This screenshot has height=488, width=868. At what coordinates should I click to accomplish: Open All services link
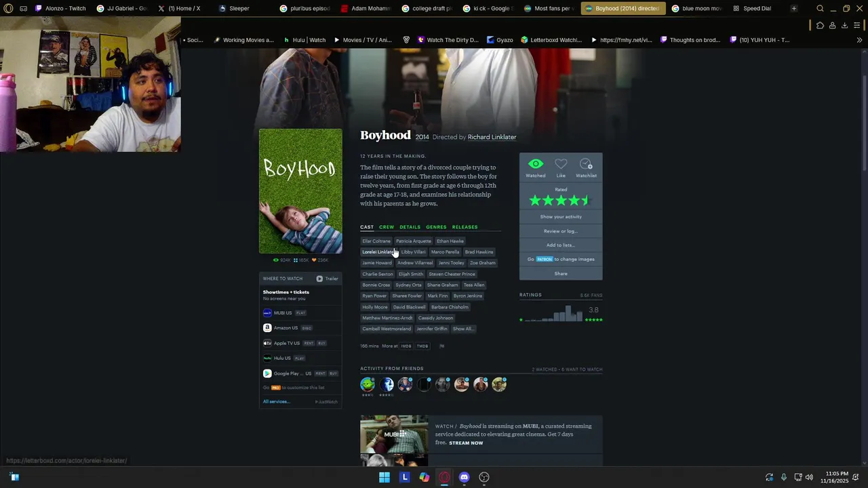coord(276,402)
